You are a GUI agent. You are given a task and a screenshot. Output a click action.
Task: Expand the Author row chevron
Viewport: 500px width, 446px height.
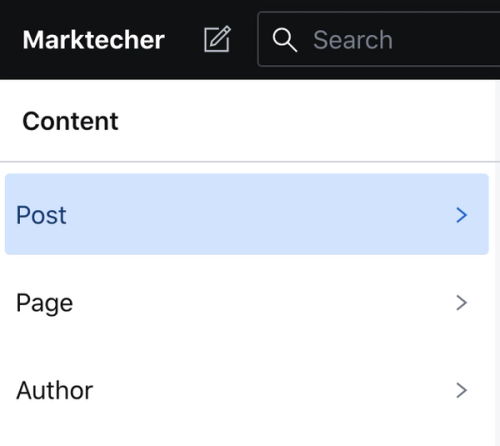462,390
